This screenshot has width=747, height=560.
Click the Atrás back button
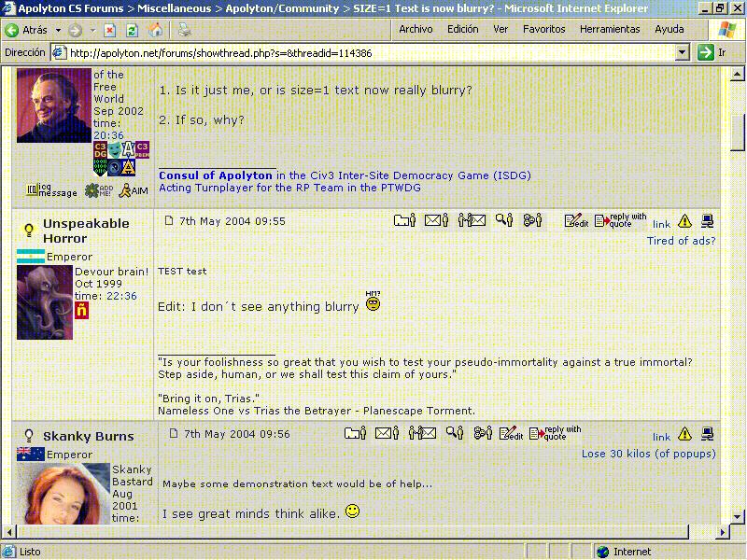pos(26,30)
